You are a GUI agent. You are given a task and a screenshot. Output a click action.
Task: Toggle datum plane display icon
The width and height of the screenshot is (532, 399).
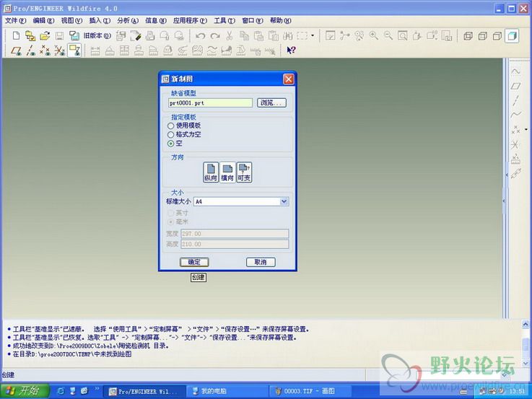16,51
